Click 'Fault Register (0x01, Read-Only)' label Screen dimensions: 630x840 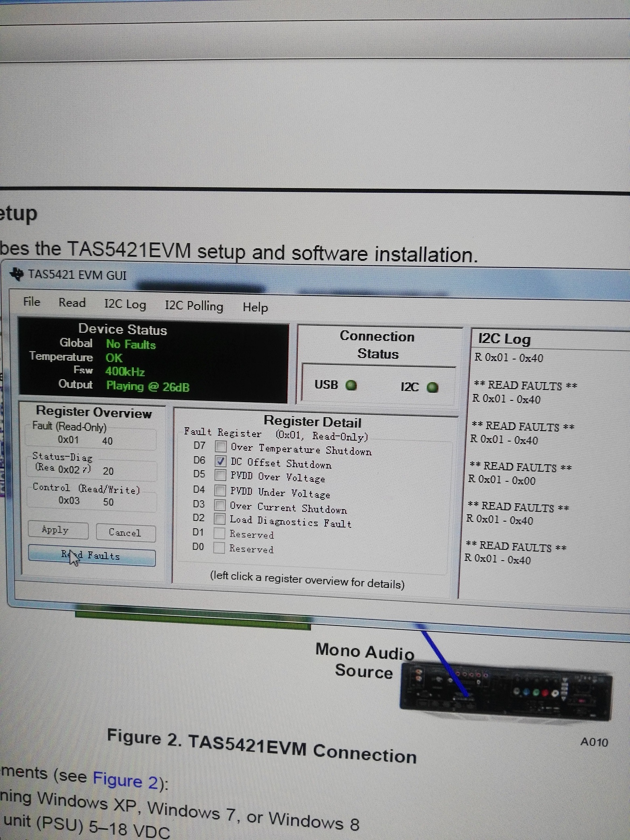click(277, 434)
